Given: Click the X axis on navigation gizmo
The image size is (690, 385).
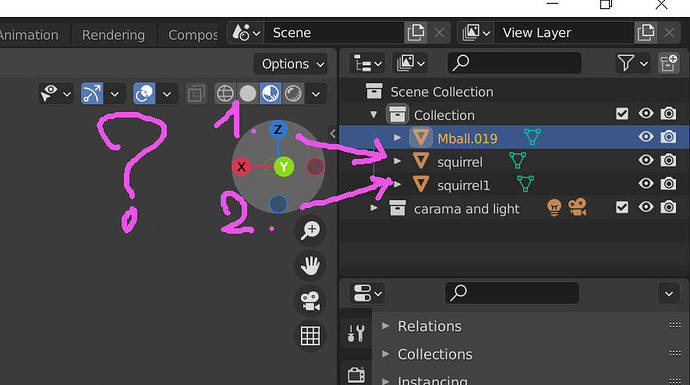Looking at the screenshot, I should click(241, 167).
